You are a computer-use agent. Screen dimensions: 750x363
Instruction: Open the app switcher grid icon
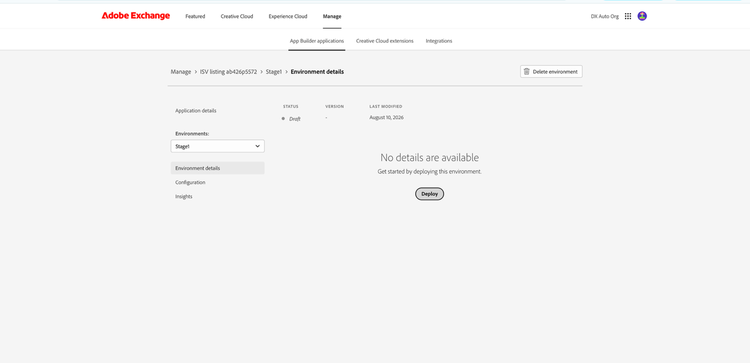628,16
